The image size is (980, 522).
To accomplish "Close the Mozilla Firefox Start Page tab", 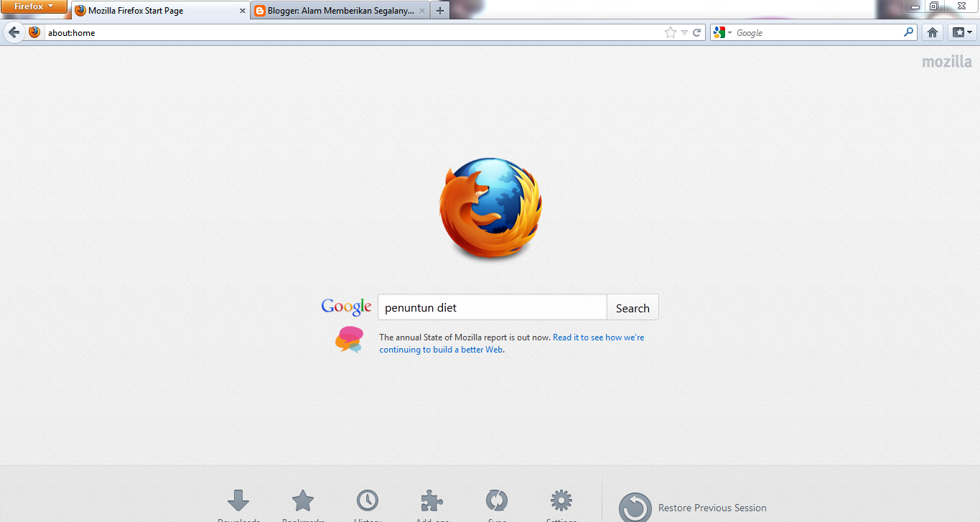I will point(243,11).
